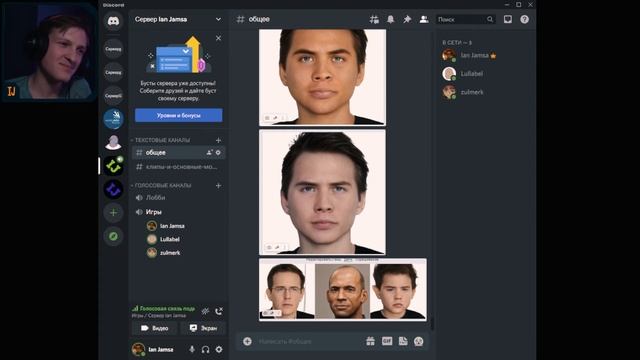Expand the Сервер Ian Jamsa server menu

point(178,19)
